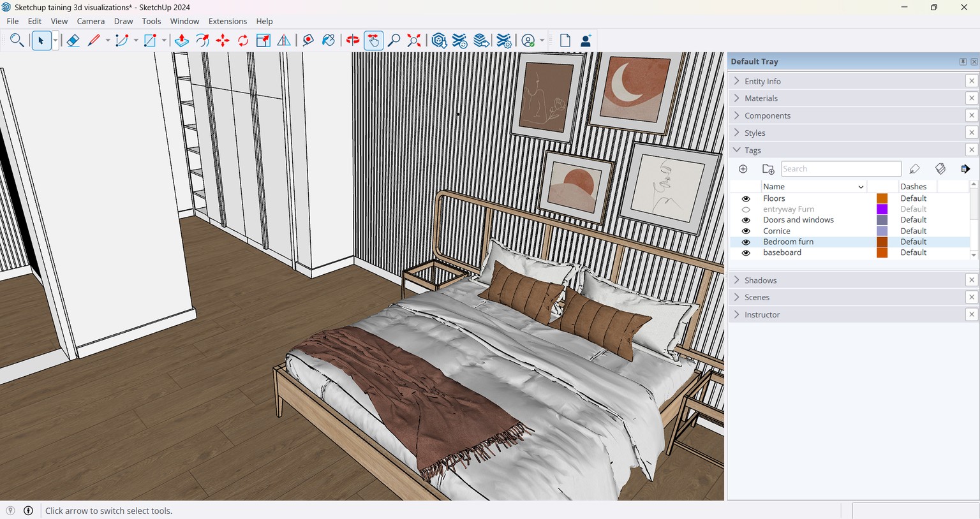Click the Zoom Extents tool
The width and height of the screenshot is (980, 519).
tap(414, 41)
